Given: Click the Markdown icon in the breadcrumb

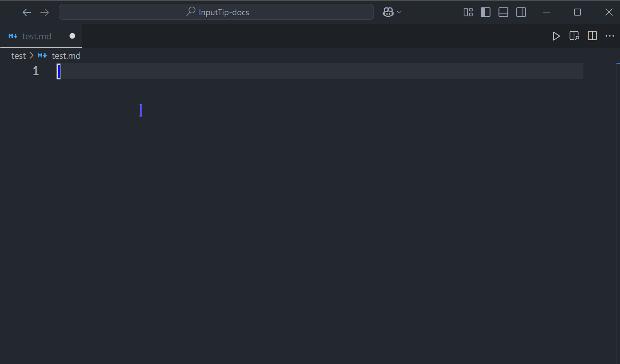Looking at the screenshot, I should [42, 56].
